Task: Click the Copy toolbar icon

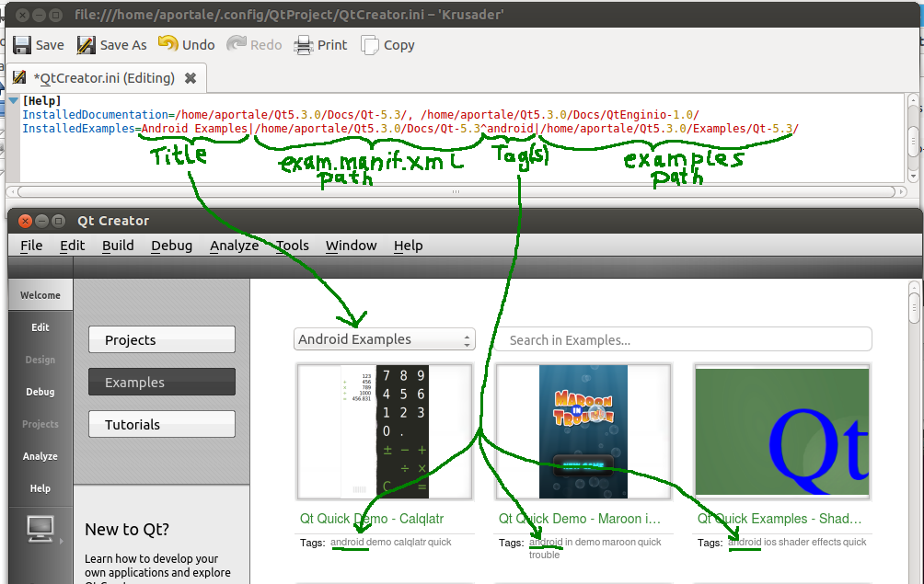Action: coord(370,45)
